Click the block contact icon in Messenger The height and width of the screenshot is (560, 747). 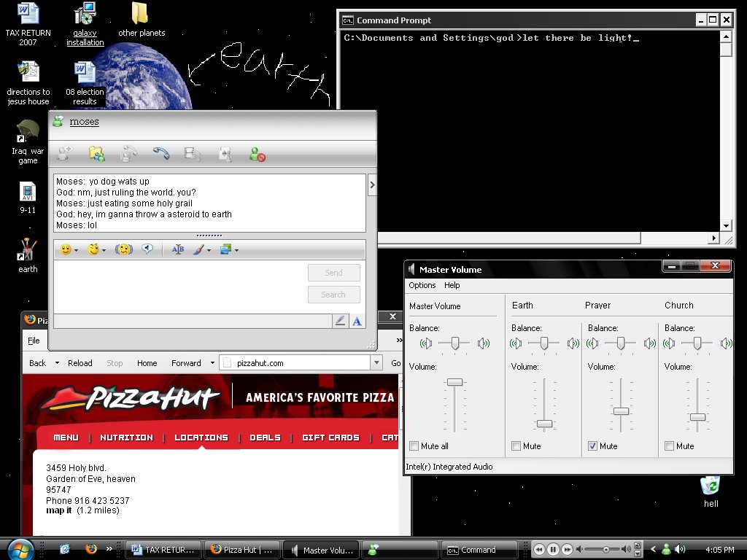point(256,154)
